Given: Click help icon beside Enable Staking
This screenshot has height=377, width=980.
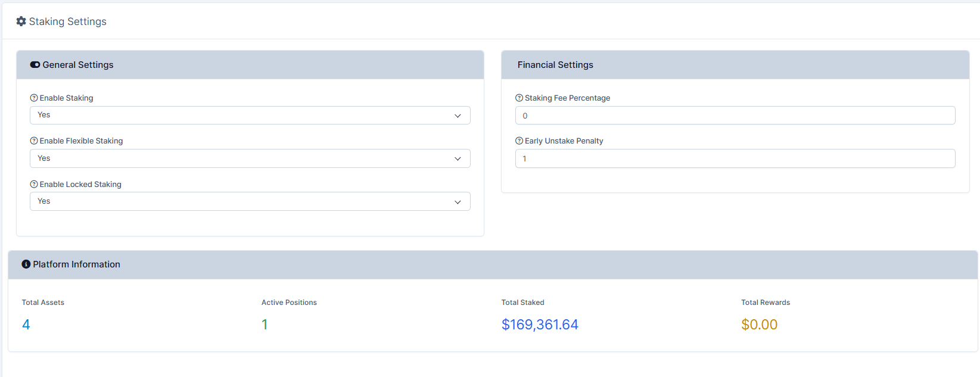Looking at the screenshot, I should [34, 98].
